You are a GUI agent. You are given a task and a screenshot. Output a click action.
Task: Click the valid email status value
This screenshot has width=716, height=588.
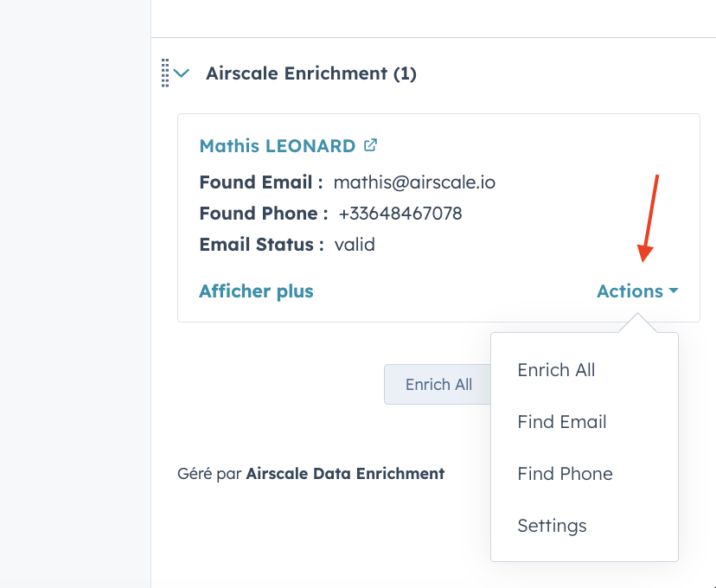[x=355, y=244]
